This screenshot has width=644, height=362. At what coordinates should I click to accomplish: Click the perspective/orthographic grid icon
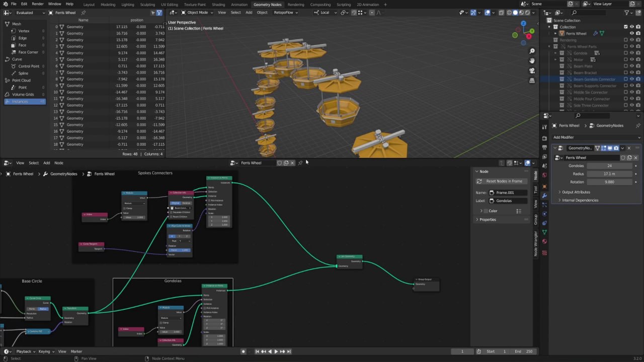click(532, 80)
